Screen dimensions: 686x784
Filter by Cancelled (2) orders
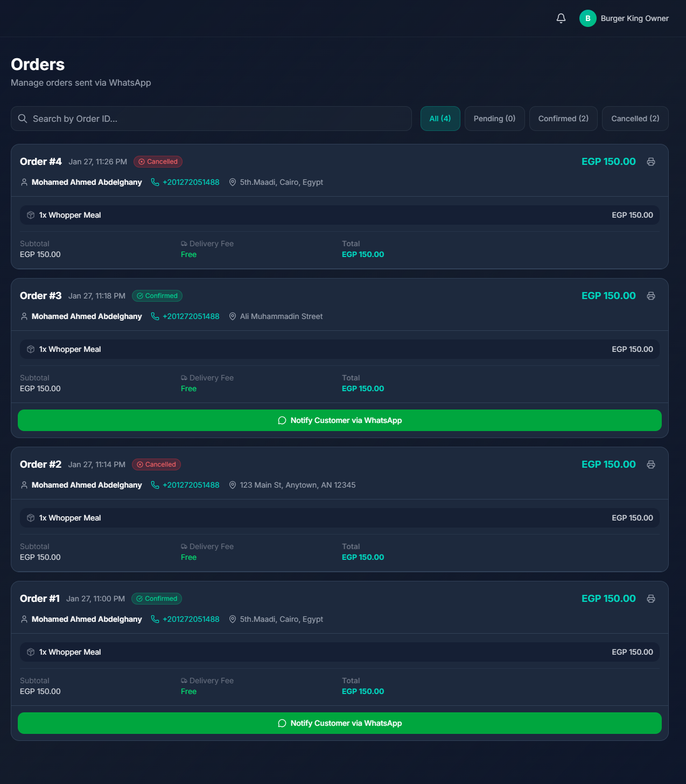tap(635, 119)
